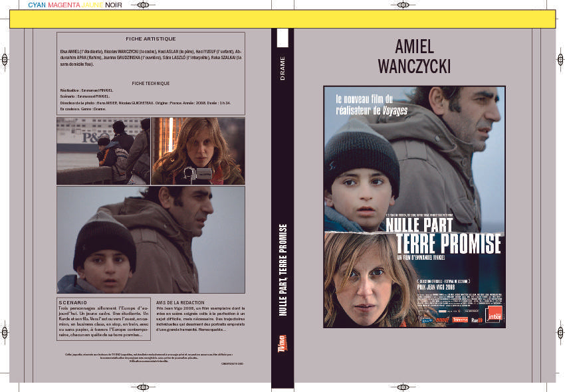
Task: Select the P&O ferry photo
Action: click(104, 151)
